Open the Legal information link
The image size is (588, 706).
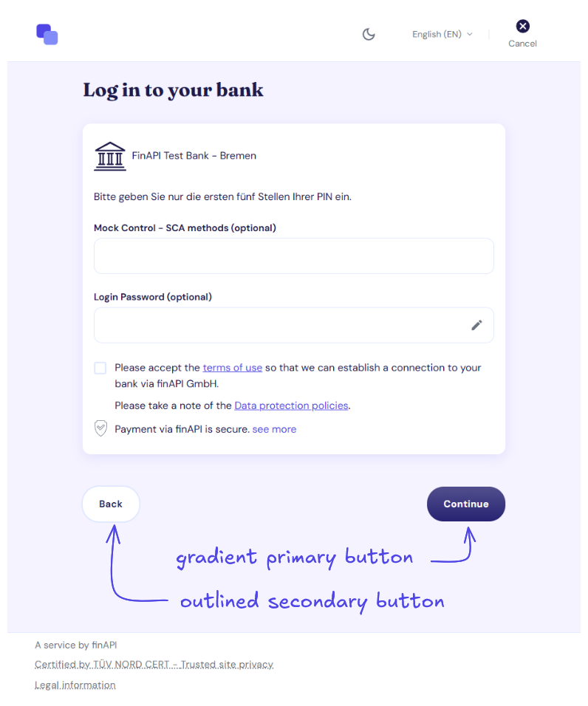coord(75,685)
